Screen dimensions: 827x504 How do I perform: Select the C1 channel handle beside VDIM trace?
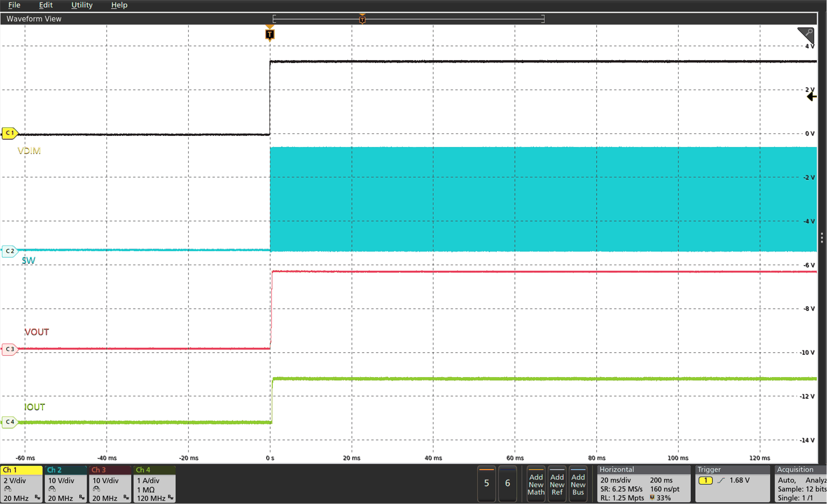pos(10,133)
